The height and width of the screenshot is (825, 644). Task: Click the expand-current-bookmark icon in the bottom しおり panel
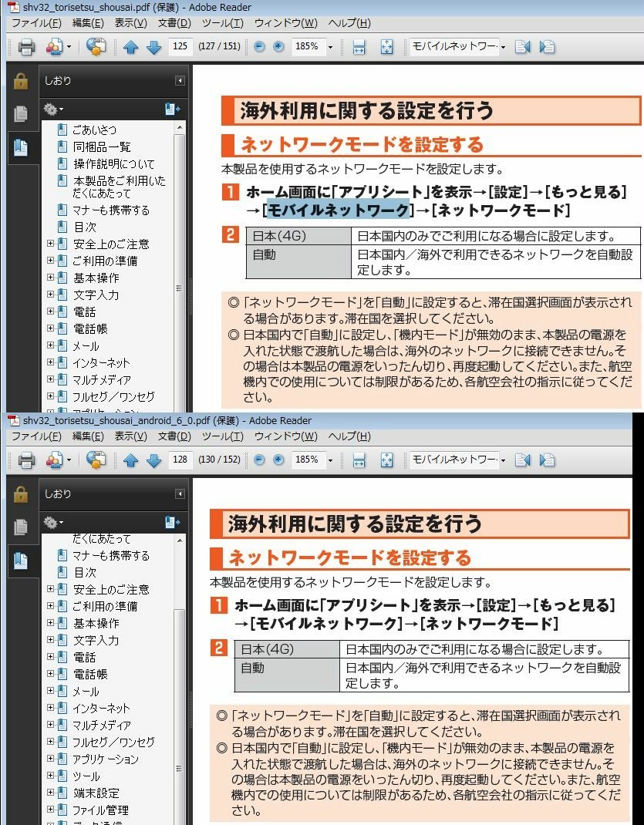[x=173, y=523]
